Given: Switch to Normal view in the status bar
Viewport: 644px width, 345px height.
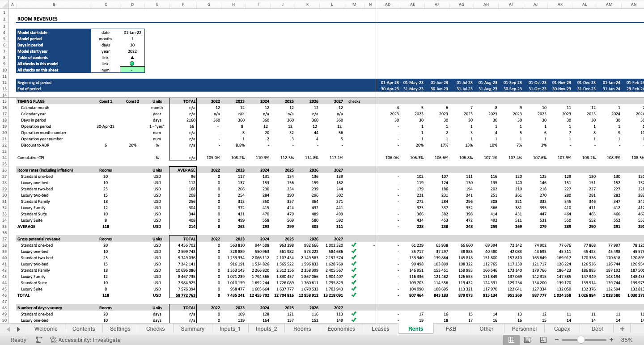Looking at the screenshot, I should pyautogui.click(x=512, y=340).
